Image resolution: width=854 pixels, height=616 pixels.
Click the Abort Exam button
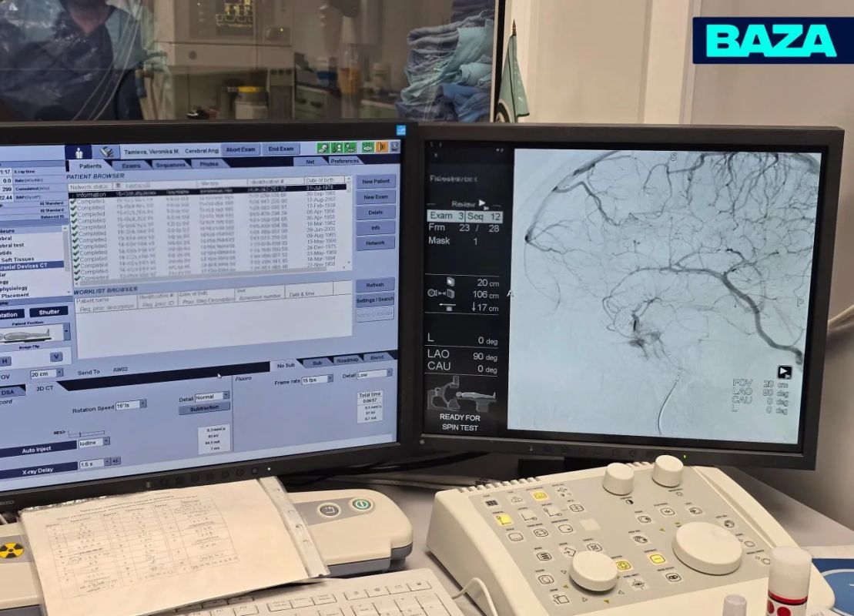(241, 149)
